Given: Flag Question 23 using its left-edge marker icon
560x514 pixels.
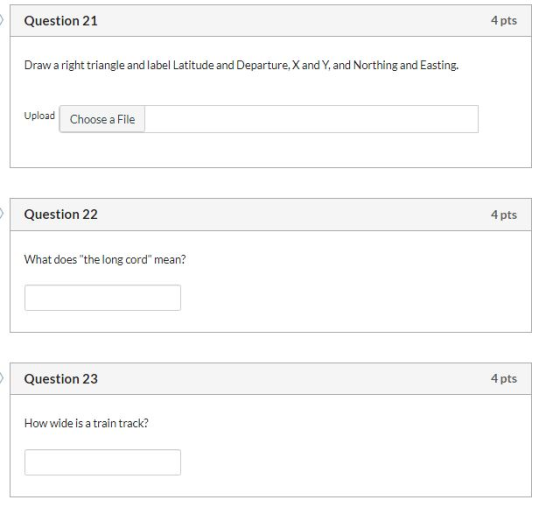Looking at the screenshot, I should [x=1, y=378].
